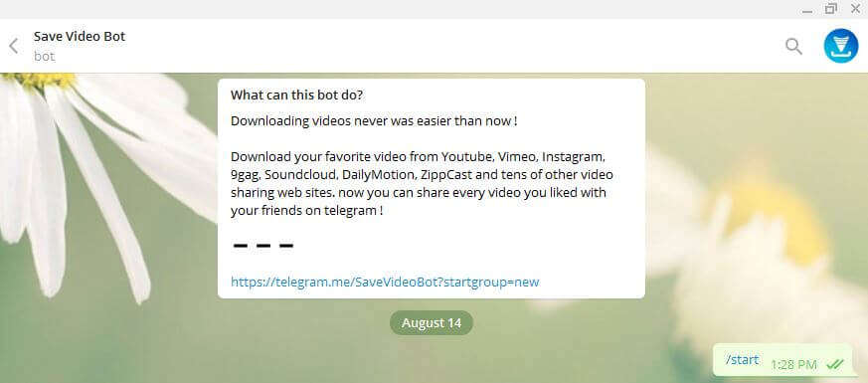Click the line starting with 9gag, Soundcloud

click(x=422, y=175)
